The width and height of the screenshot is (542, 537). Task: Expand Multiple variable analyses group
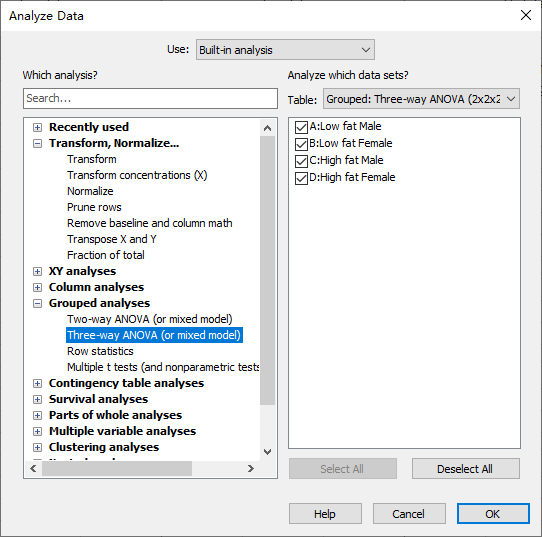click(x=37, y=431)
